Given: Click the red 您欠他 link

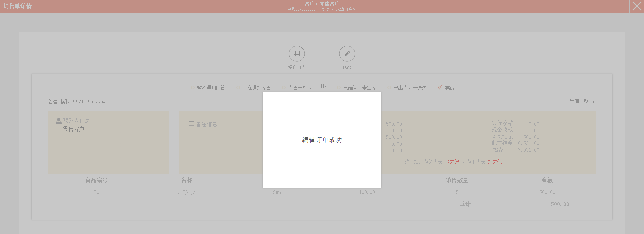Looking at the screenshot, I should pos(495,162).
